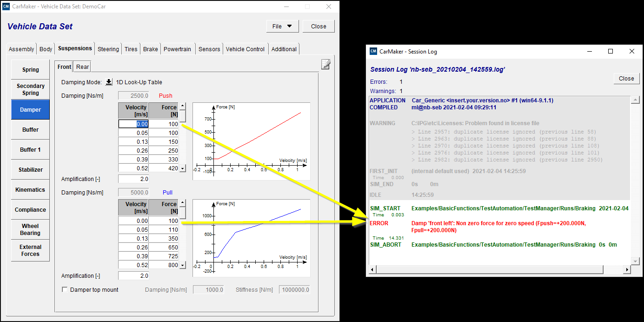Select the Front suspension sub-tab

(64, 67)
